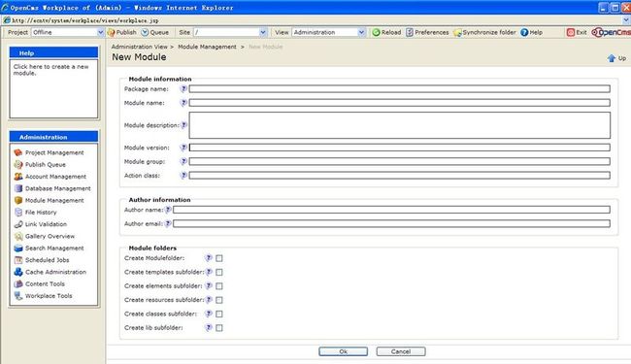Go to Administration View breadcrumb
The height and width of the screenshot is (364, 631).
[x=139, y=47]
